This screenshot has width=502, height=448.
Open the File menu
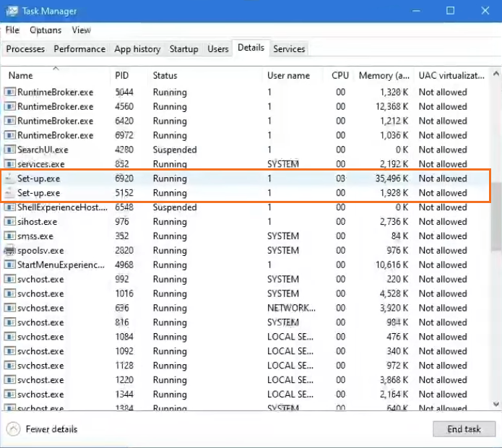click(x=12, y=30)
